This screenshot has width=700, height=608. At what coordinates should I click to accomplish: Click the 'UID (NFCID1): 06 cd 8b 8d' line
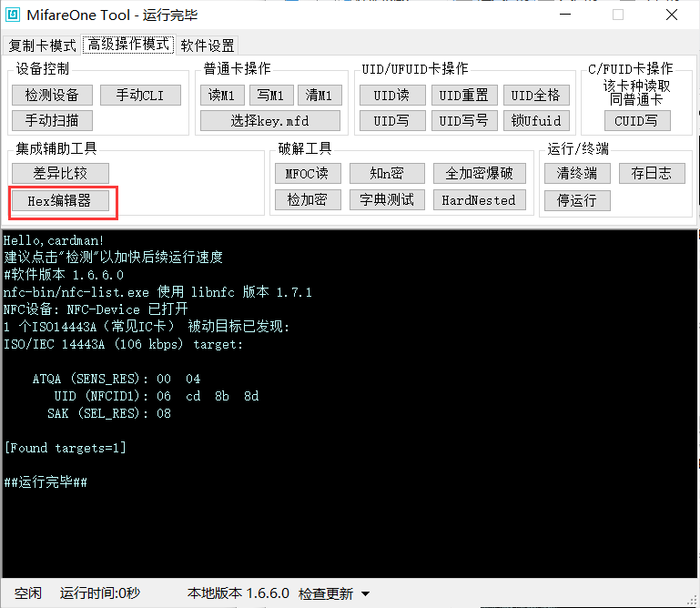[x=157, y=396]
